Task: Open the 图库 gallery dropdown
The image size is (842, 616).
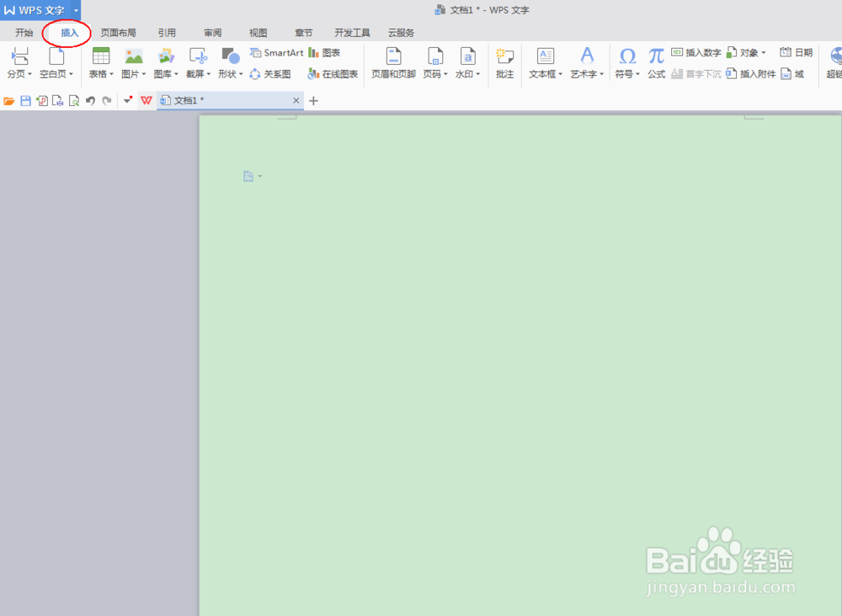Action: [x=176, y=74]
